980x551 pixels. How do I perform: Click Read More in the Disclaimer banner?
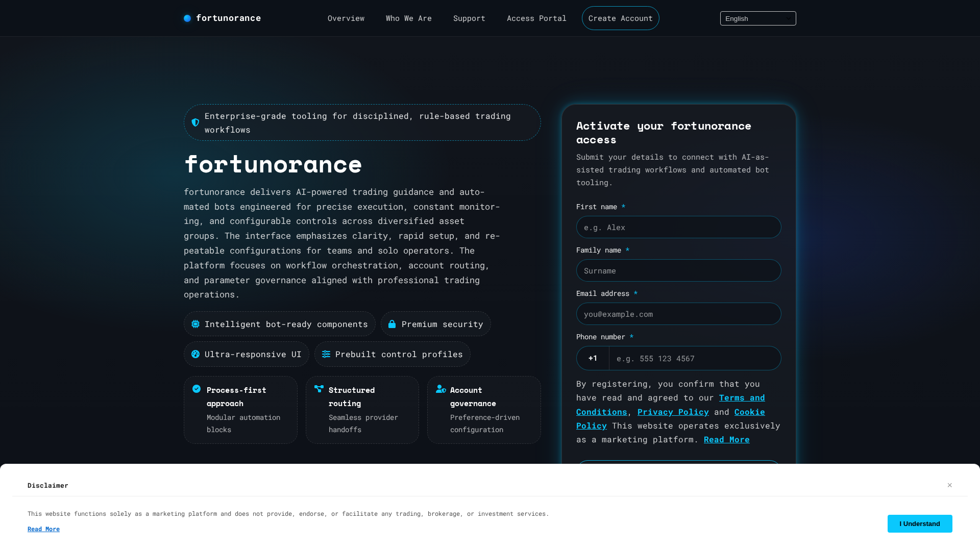[43, 529]
